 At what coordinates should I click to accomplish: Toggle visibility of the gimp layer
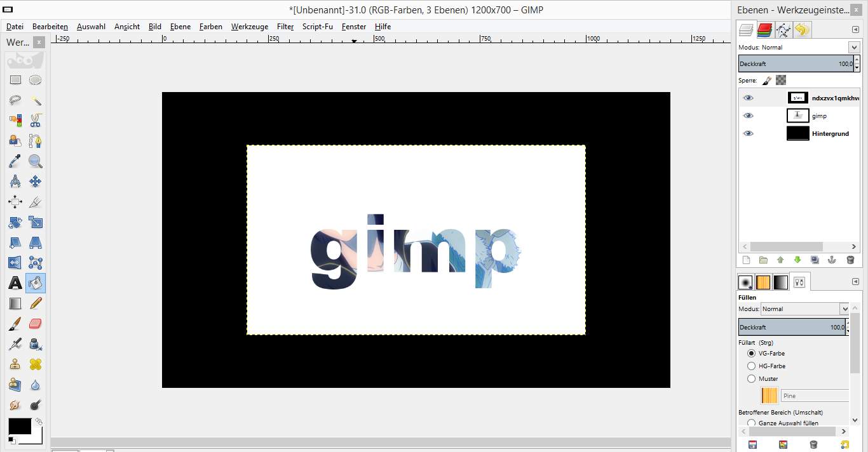tap(748, 115)
